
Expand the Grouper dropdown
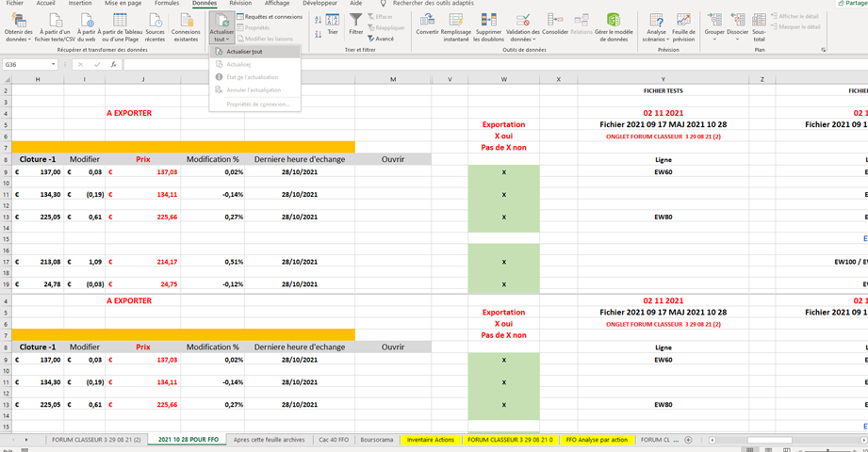pos(714,38)
